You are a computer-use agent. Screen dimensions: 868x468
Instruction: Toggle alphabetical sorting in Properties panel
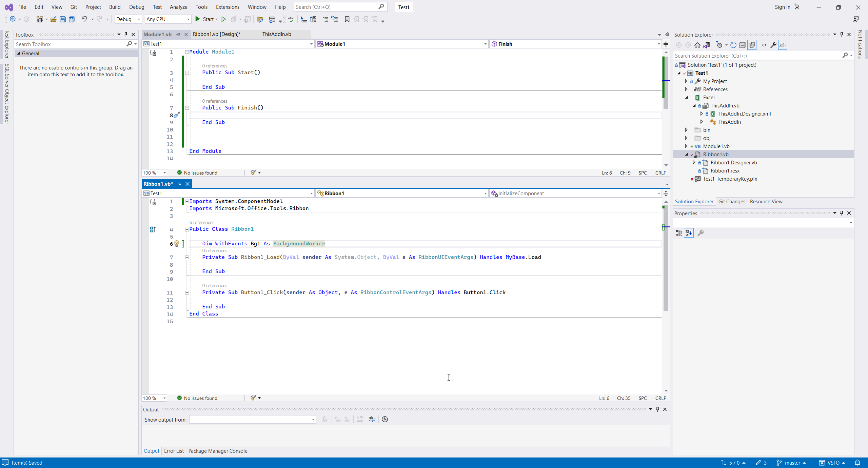[x=689, y=233]
